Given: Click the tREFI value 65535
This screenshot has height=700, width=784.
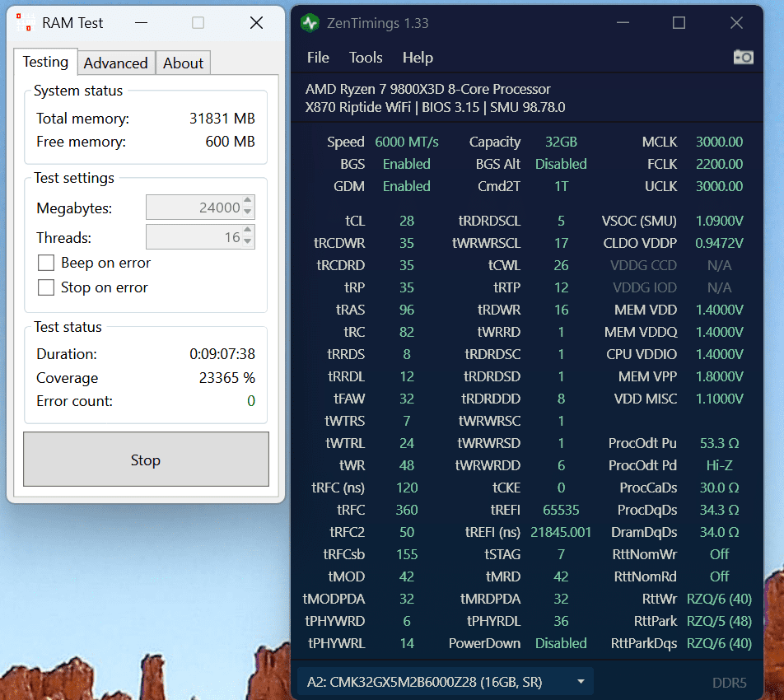Looking at the screenshot, I should 561,510.
